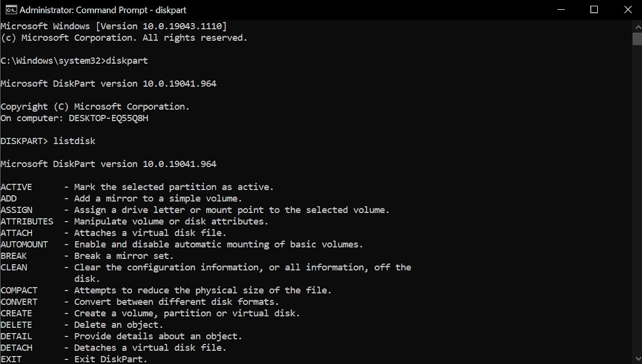Screen dimensions: 642x364
Task: Click the AUTOMOUNT command line
Action: pos(182,244)
